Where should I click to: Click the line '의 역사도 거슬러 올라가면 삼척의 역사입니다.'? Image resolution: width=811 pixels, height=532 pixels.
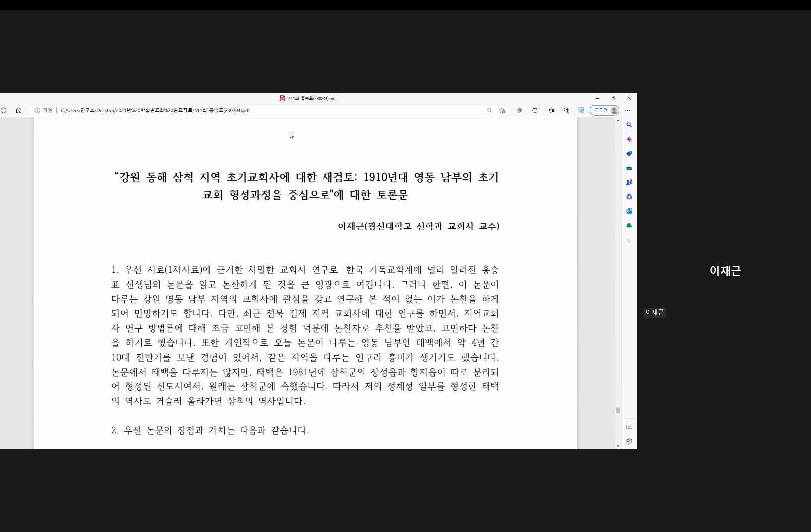(x=208, y=401)
